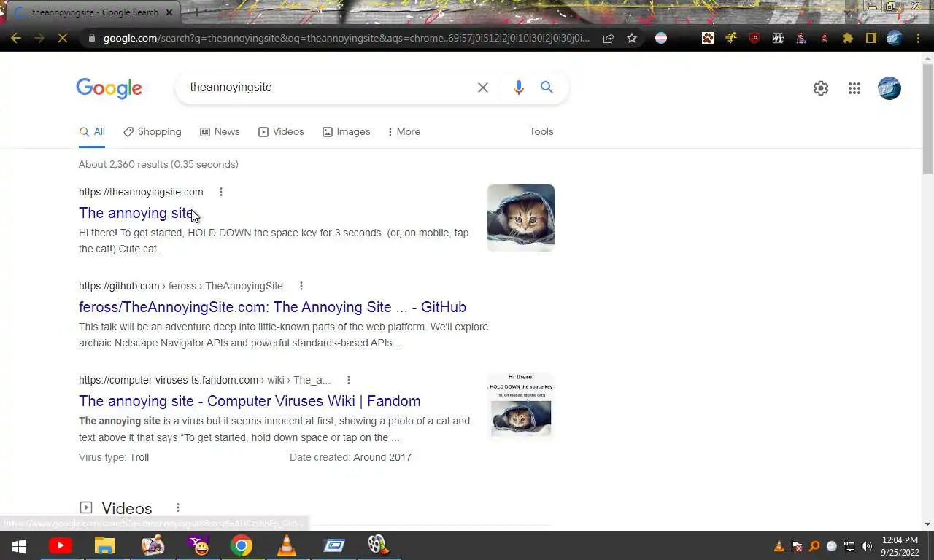Open the More search filters dropdown
Screen dimensions: 934x560
click(x=404, y=131)
